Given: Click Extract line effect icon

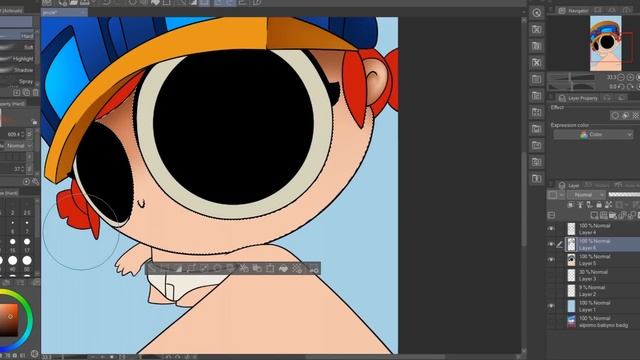Looking at the screenshot, I should tap(625, 116).
